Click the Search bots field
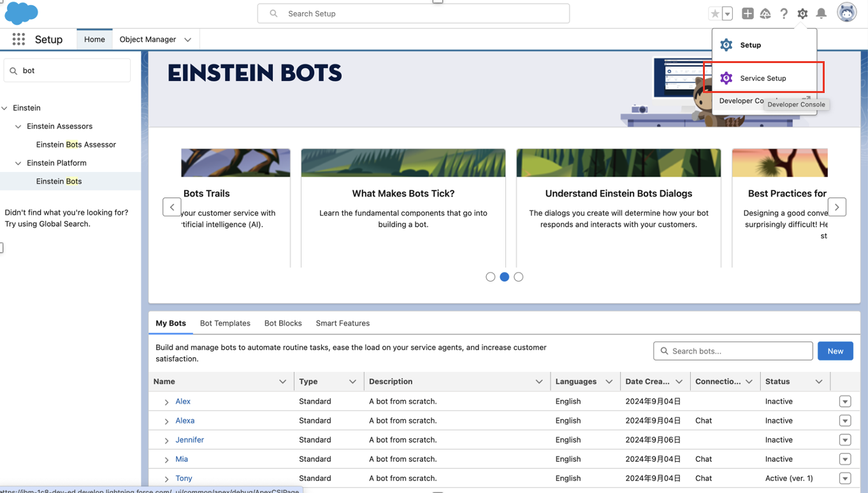 (x=733, y=351)
